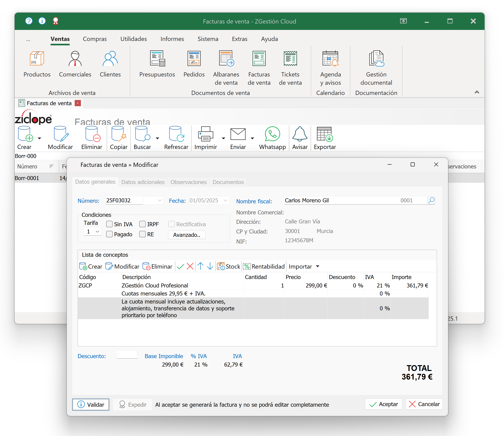The height and width of the screenshot is (436, 504).
Task: Switch to Observaciones tab in dialog
Action: [188, 182]
